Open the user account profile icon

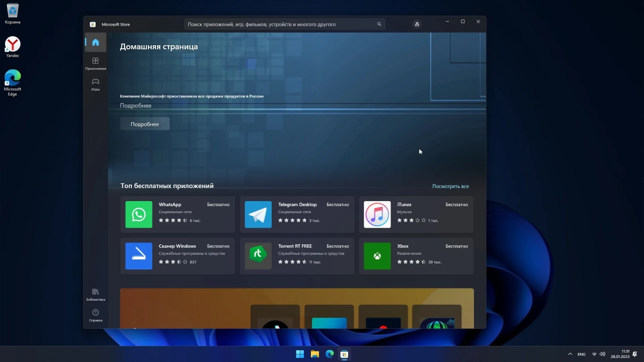pyautogui.click(x=417, y=24)
